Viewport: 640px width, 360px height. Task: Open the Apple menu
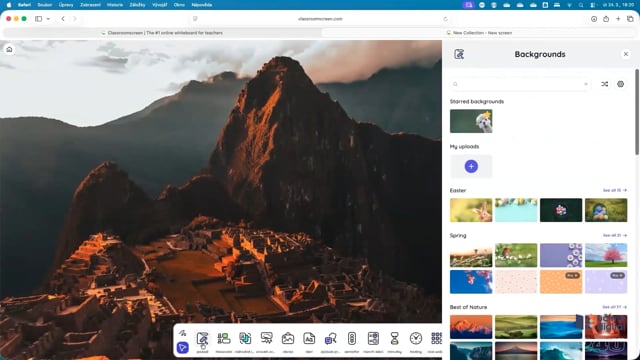[x=9, y=5]
